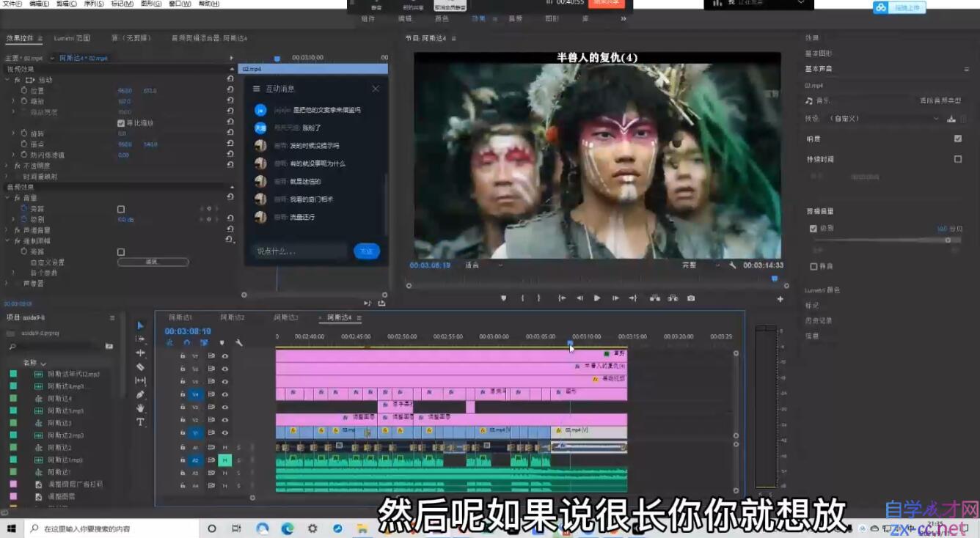This screenshot has width=980, height=538.
Task: Export frame with the camera icon
Action: point(691,298)
